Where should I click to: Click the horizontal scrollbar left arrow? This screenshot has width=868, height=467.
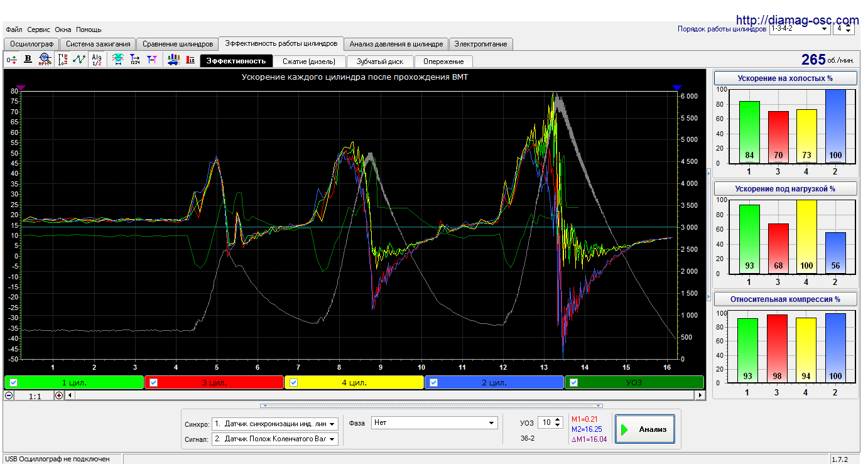(70, 395)
